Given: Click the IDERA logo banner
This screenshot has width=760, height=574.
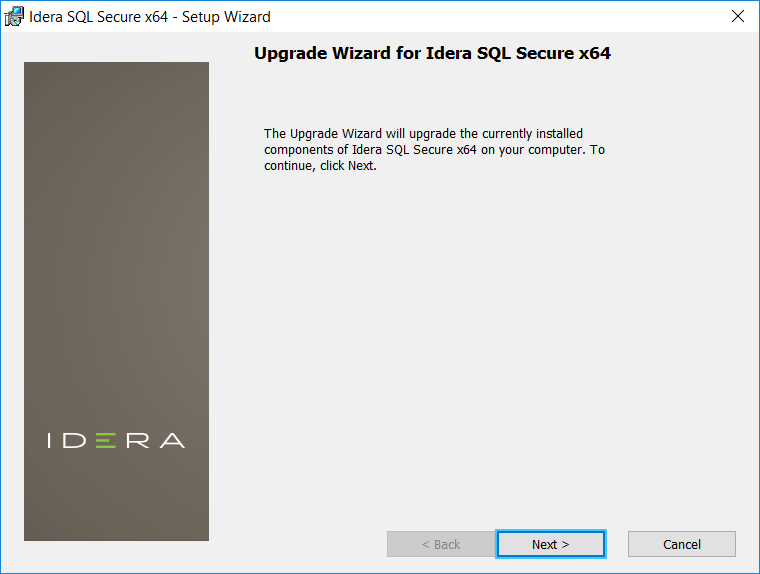Looking at the screenshot, I should pyautogui.click(x=116, y=301).
